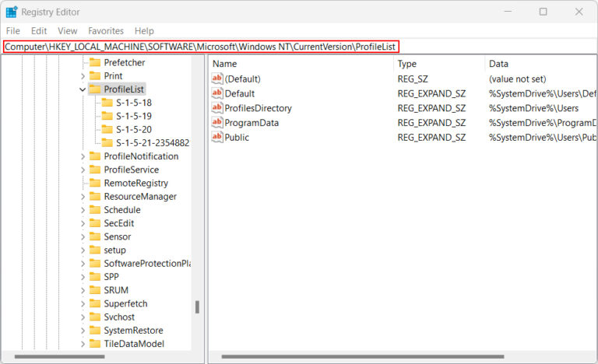Select the Superfetch key folder icon
This screenshot has height=364, width=598.
pyautogui.click(x=95, y=303)
